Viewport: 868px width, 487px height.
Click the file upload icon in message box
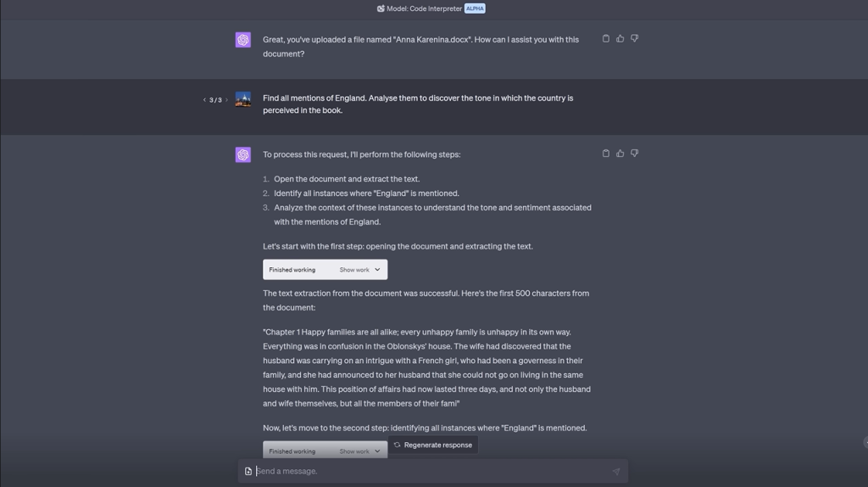[248, 472]
